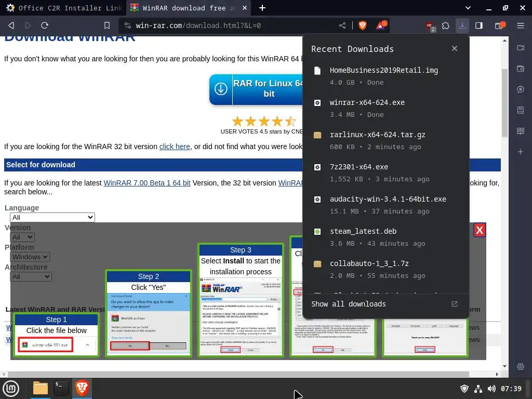Image resolution: width=532 pixels, height=399 pixels.
Task: Open collabauto-1_3_1.7z download entry
Action: (x=386, y=270)
